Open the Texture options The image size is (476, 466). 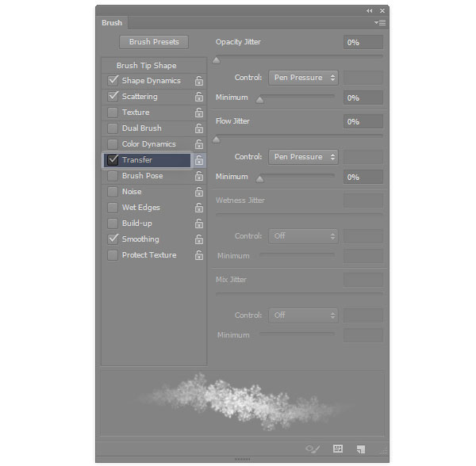tap(136, 113)
